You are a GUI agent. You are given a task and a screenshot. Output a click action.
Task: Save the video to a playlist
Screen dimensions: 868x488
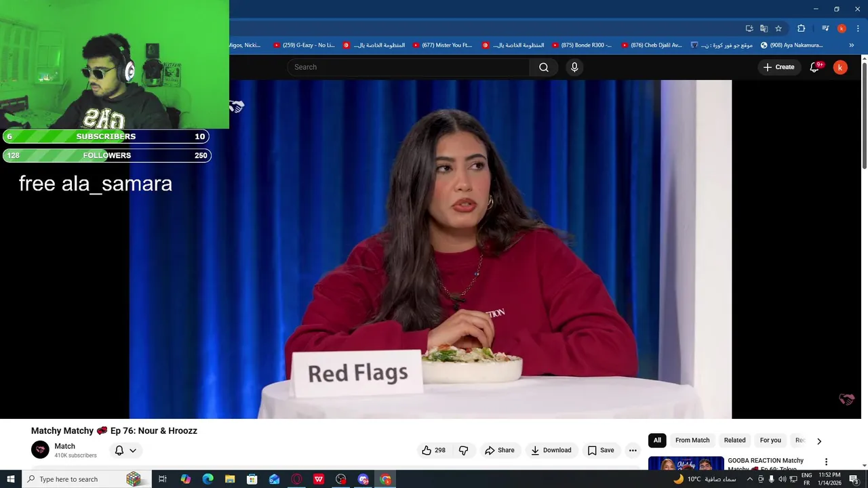click(601, 450)
